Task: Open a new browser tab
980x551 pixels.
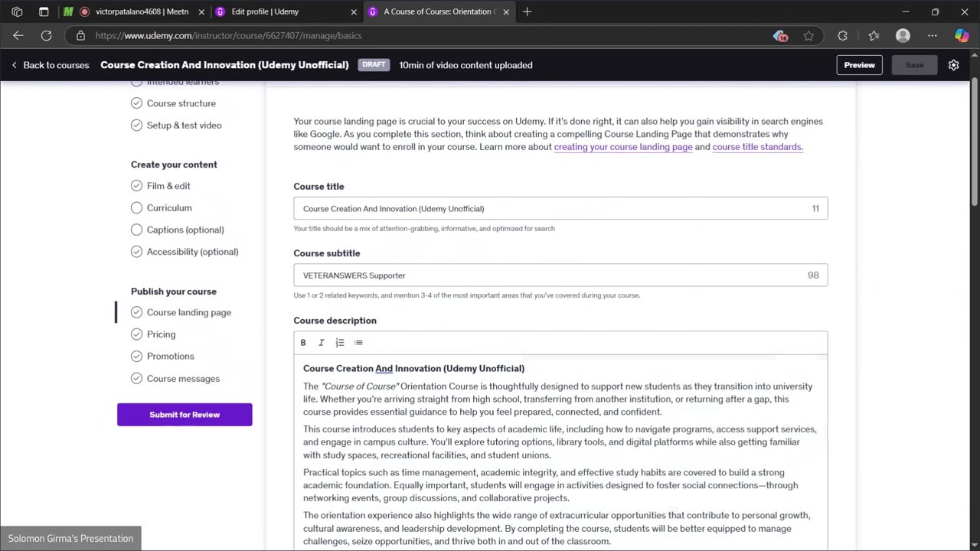Action: 527,11
